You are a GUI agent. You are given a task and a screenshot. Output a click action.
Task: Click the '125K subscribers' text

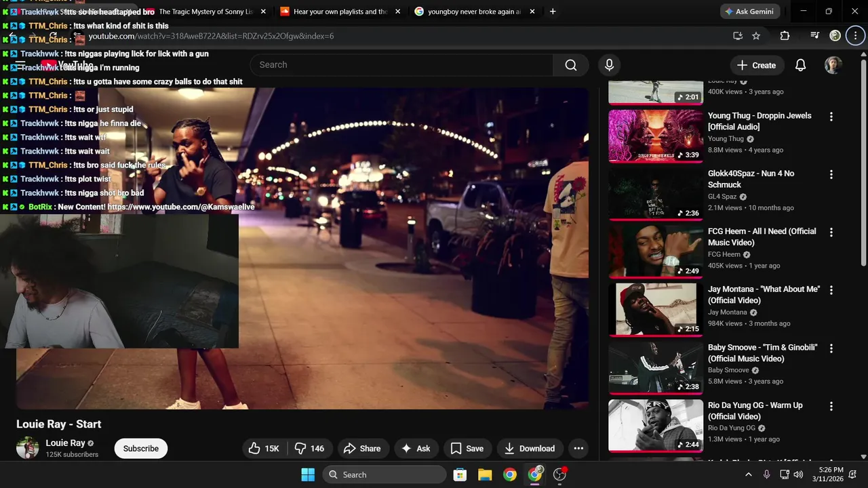point(72,455)
